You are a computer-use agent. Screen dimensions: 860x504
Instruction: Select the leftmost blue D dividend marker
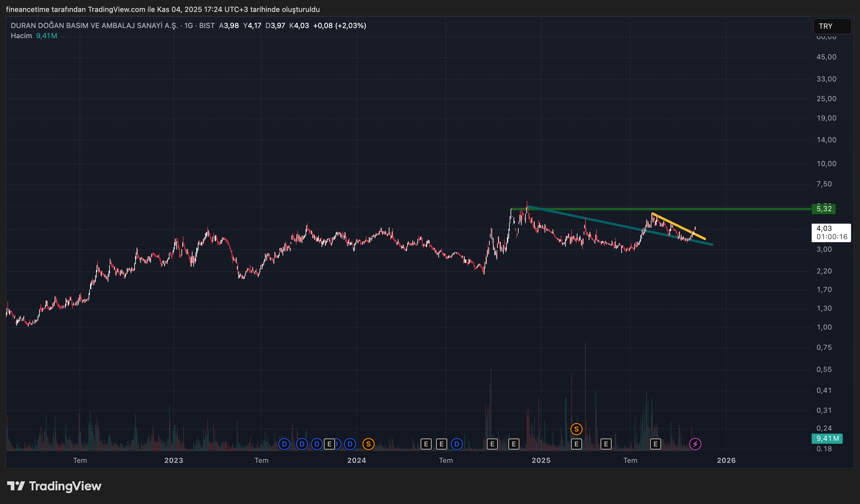click(x=284, y=444)
